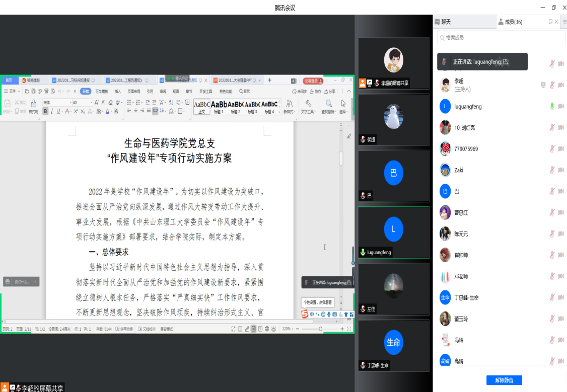The width and height of the screenshot is (567, 392).
Task: Click the 解除静音 unmute button
Action: tap(504, 380)
